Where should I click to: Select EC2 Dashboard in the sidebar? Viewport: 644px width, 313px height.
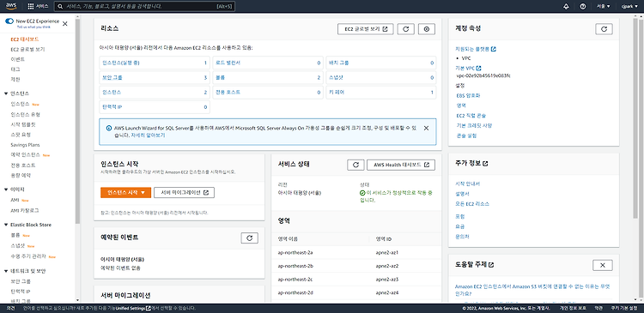coord(25,39)
